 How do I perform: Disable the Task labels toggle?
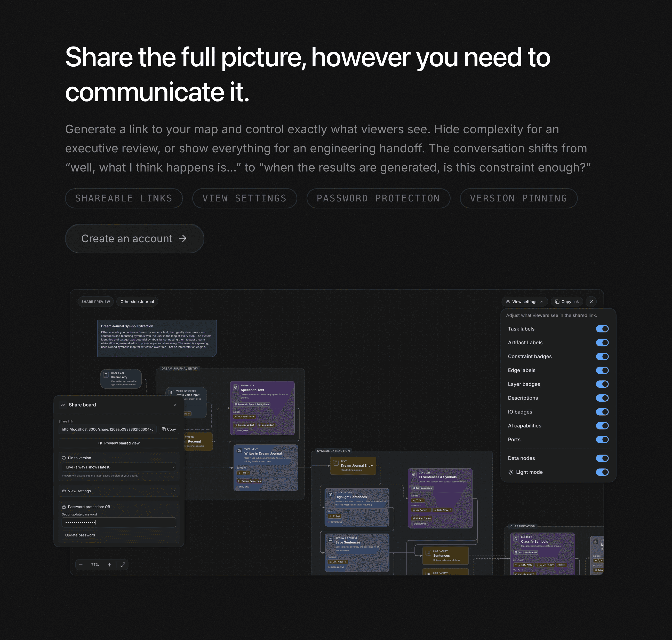click(602, 329)
